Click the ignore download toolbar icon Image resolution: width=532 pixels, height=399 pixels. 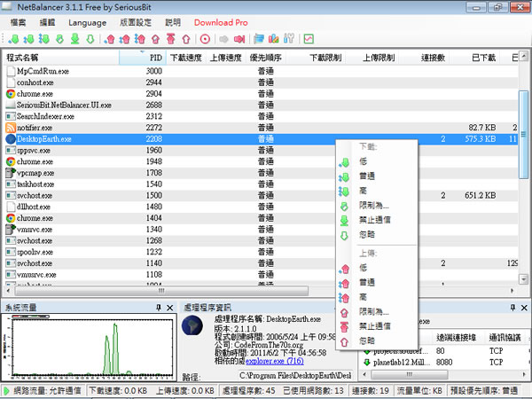point(90,39)
